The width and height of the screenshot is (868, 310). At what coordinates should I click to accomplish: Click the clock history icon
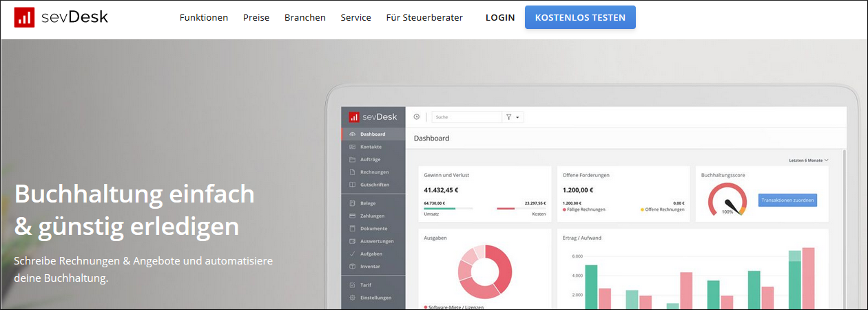click(x=416, y=117)
